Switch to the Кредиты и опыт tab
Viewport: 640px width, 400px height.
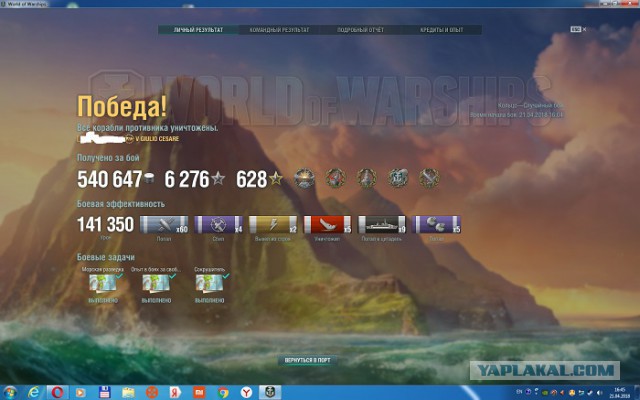(442, 30)
